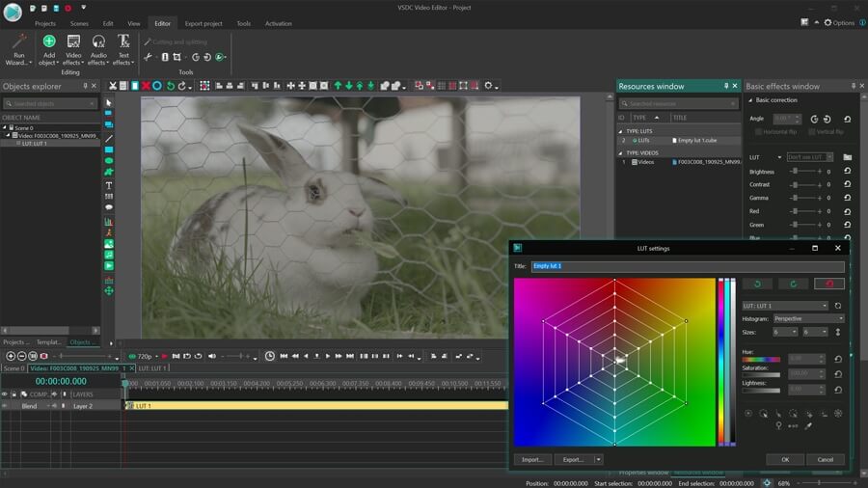Click the play button in timeline toolbar
The width and height of the screenshot is (868, 488).
[x=328, y=356]
